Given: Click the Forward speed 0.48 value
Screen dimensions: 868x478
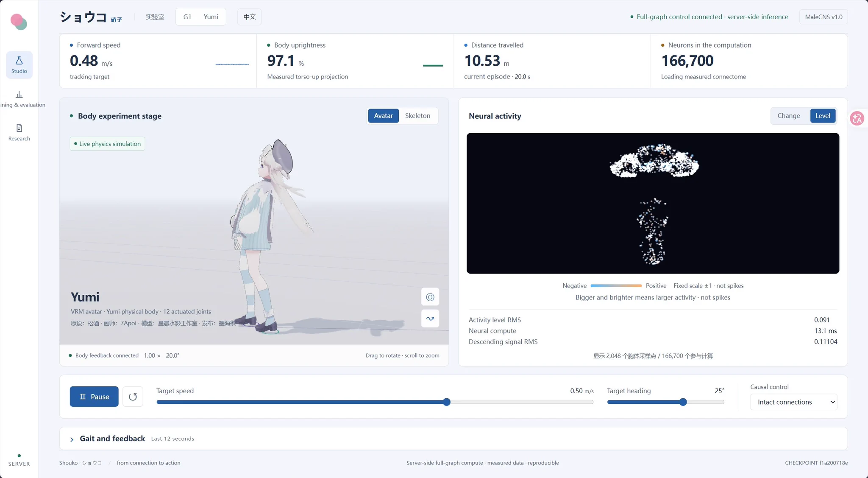Looking at the screenshot, I should [x=84, y=61].
